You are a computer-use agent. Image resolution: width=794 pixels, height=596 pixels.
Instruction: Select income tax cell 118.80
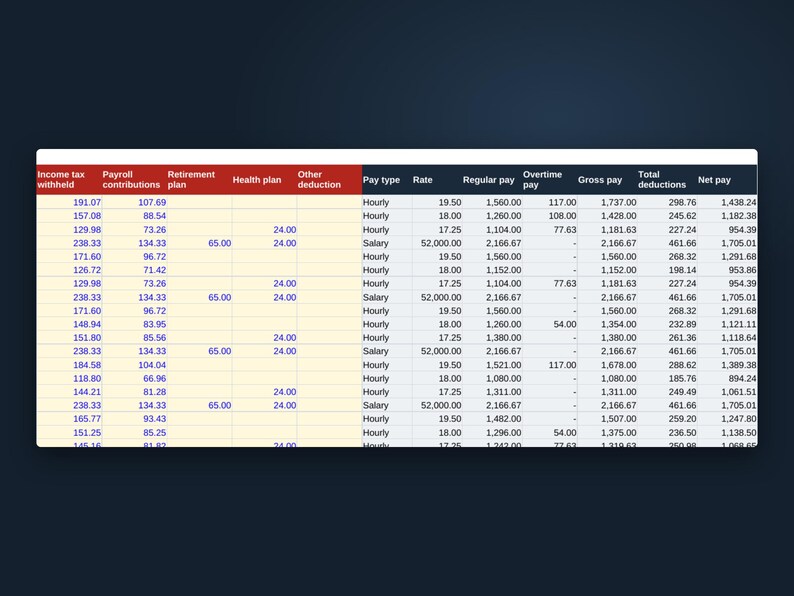(x=69, y=378)
